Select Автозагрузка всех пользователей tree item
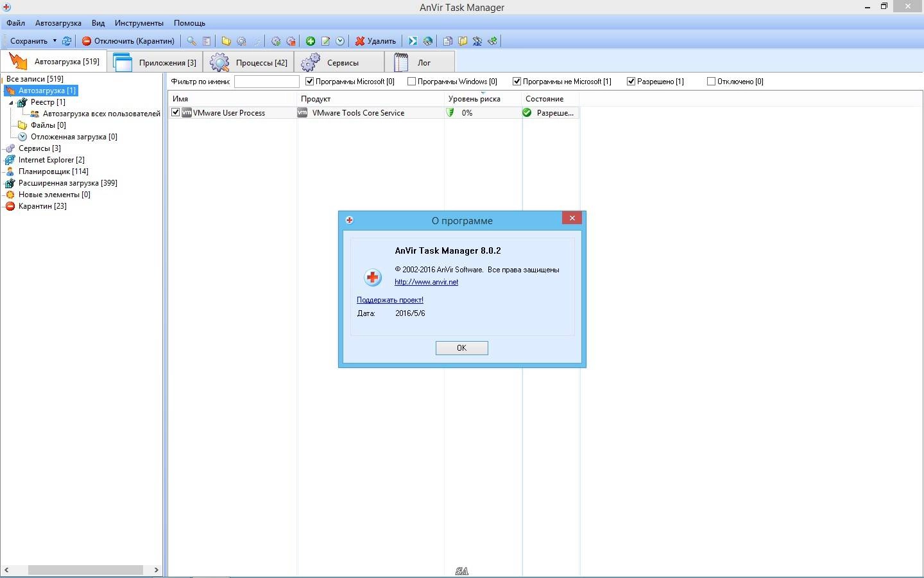Image resolution: width=924 pixels, height=578 pixels. point(101,114)
